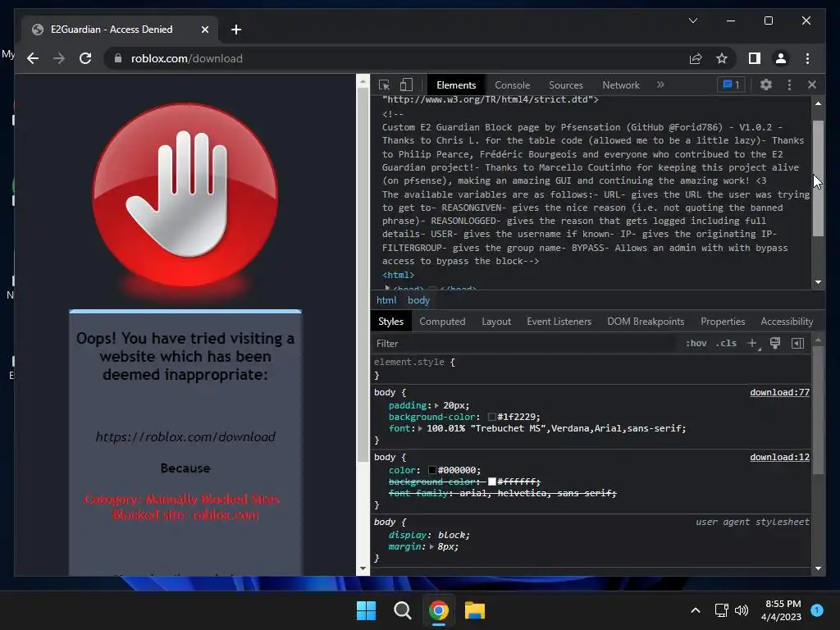Viewport: 840px width, 630px height.
Task: Activate the inspect element picker
Action: pyautogui.click(x=384, y=84)
